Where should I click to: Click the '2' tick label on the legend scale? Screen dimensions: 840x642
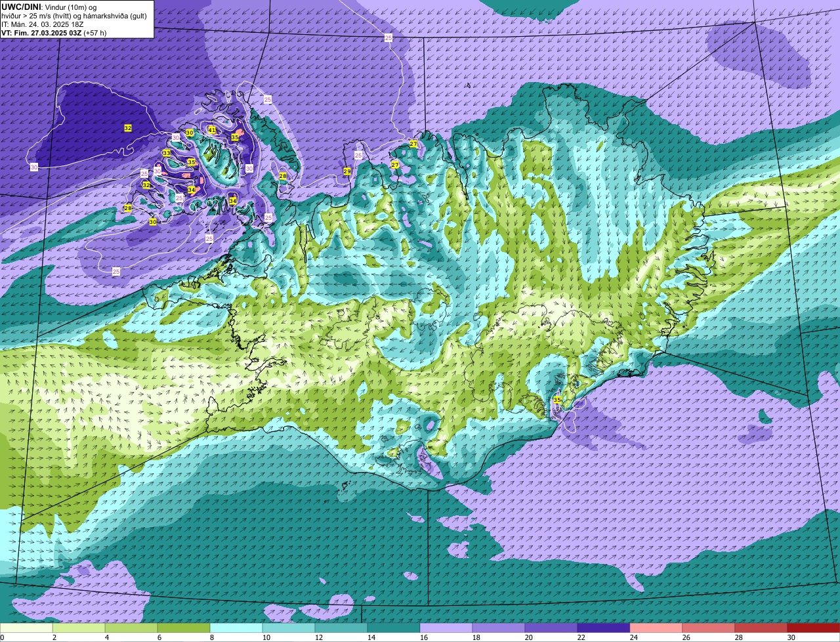54,637
